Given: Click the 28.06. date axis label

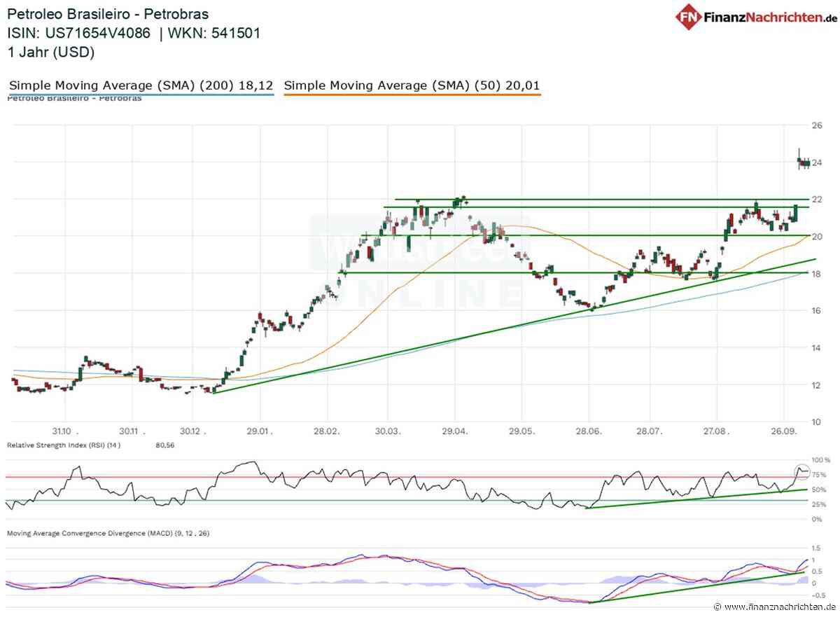Looking at the screenshot, I should [588, 431].
